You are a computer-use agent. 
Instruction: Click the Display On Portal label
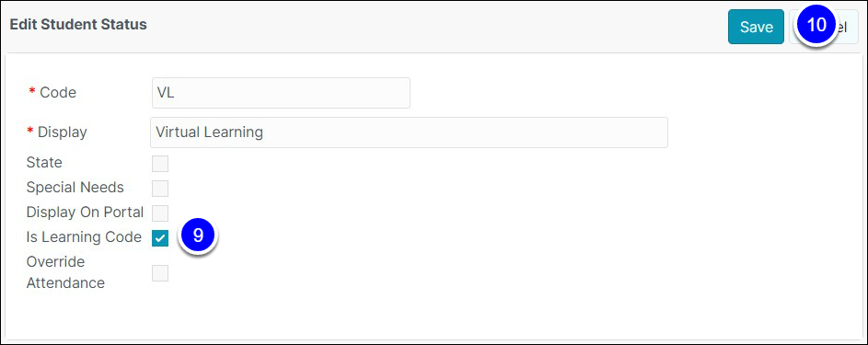pyautogui.click(x=86, y=213)
